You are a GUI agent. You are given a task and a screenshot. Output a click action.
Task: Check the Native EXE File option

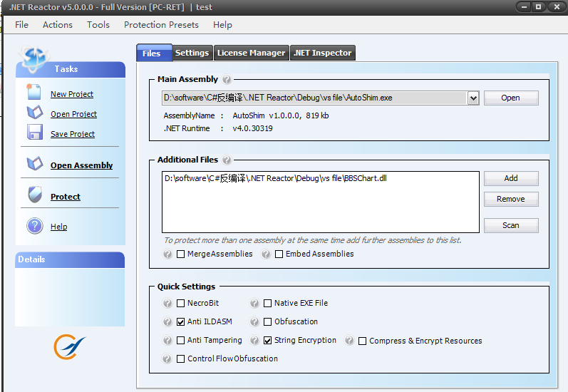pos(267,303)
